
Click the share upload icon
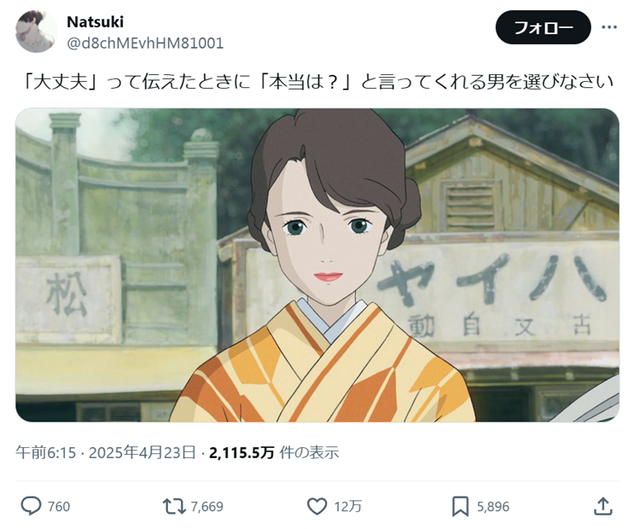tap(603, 506)
